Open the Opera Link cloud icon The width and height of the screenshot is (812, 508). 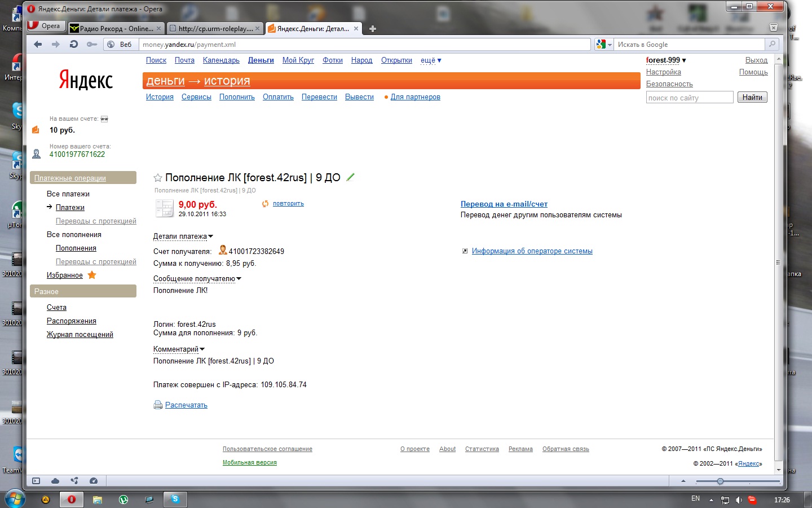pos(55,481)
